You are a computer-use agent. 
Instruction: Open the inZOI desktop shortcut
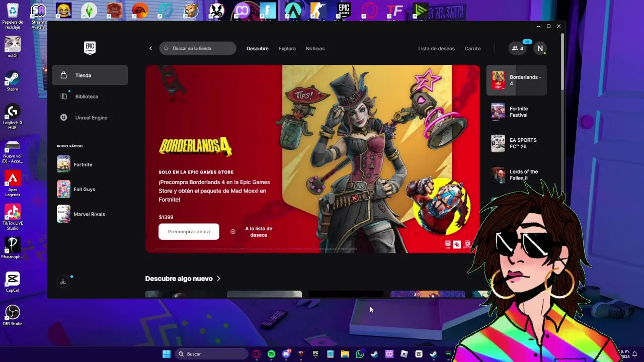point(13,47)
